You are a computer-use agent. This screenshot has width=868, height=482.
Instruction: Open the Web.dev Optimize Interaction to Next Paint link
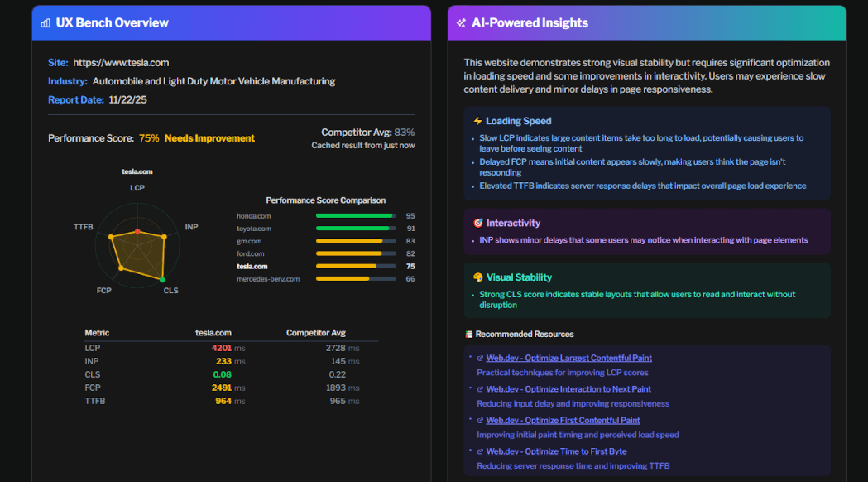[568, 388]
